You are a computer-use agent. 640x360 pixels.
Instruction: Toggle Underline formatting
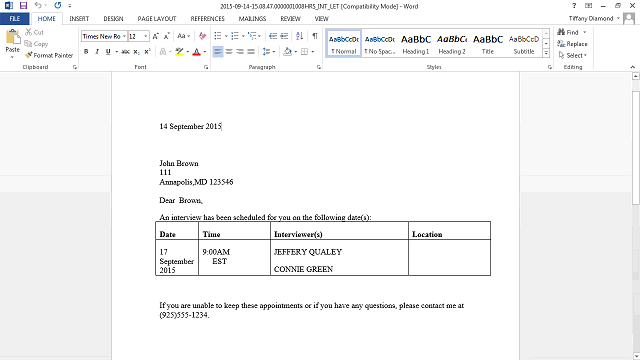[108, 52]
